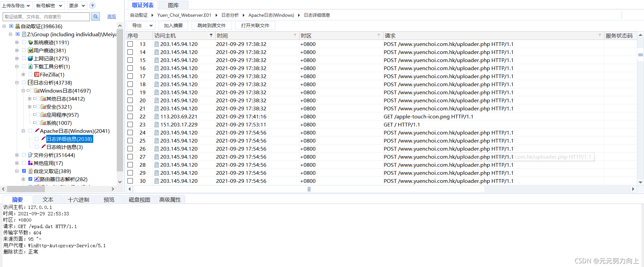Open the 磁盘视图 tab
The image size is (644, 267).
(140, 200)
